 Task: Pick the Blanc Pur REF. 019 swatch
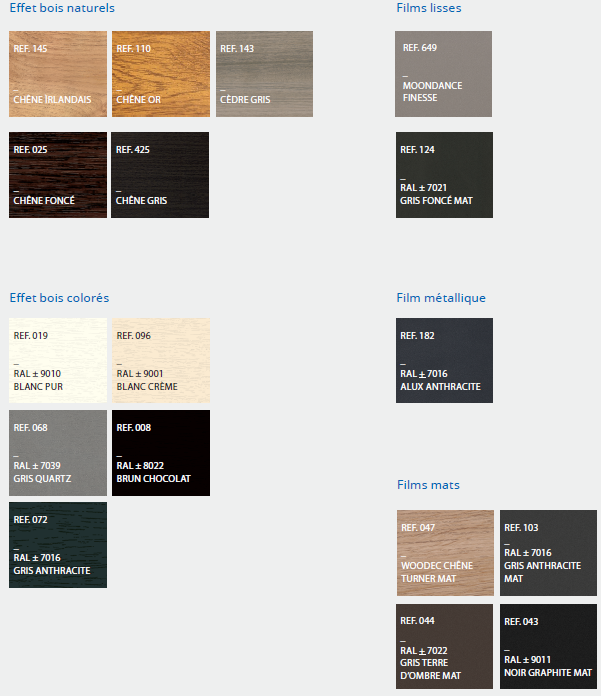[57, 361]
